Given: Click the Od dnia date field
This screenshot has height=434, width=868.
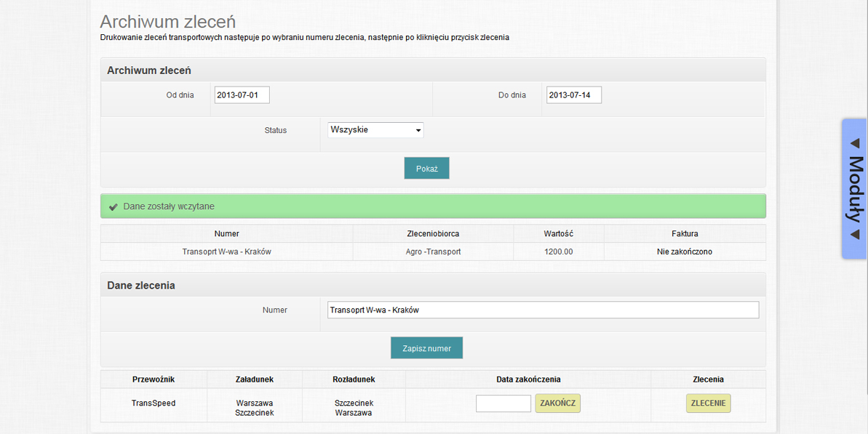Looking at the screenshot, I should tap(242, 95).
